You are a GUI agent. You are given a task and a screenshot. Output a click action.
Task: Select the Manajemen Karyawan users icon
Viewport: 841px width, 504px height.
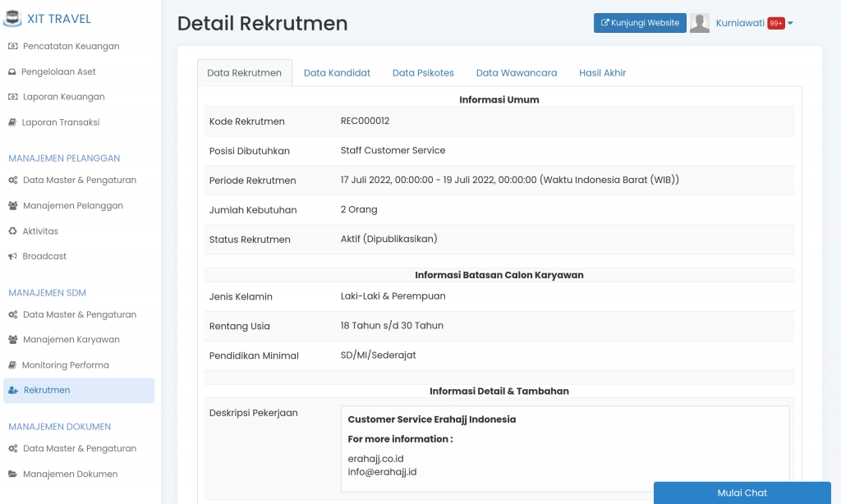pos(11,339)
